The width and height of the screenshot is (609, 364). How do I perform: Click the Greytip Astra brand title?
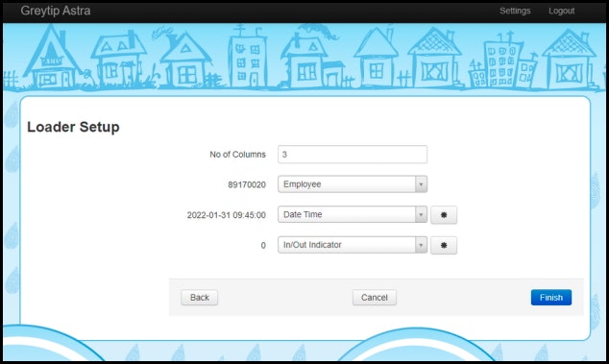pos(56,11)
